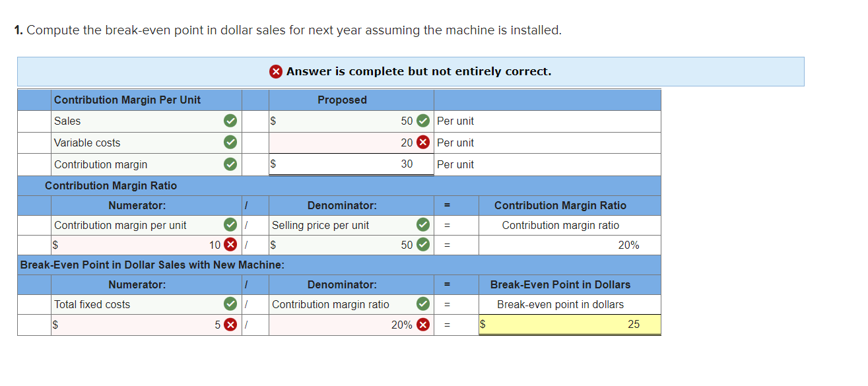Click the red X next to the $10 numerator
This screenshot has height=386, width=868.
pyautogui.click(x=229, y=245)
